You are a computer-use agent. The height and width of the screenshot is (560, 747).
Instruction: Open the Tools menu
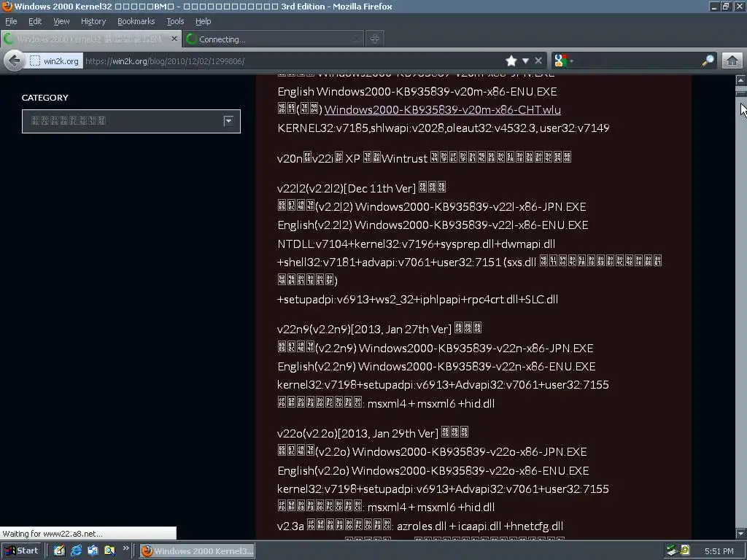tap(175, 21)
